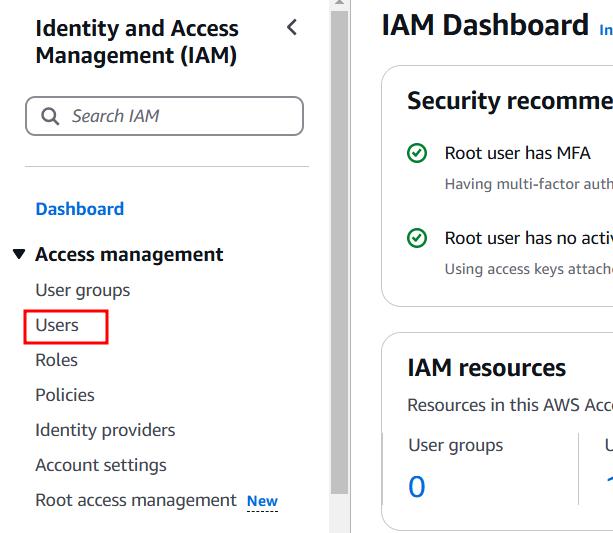Go to the Users page
This screenshot has height=533, width=613.
pos(57,325)
